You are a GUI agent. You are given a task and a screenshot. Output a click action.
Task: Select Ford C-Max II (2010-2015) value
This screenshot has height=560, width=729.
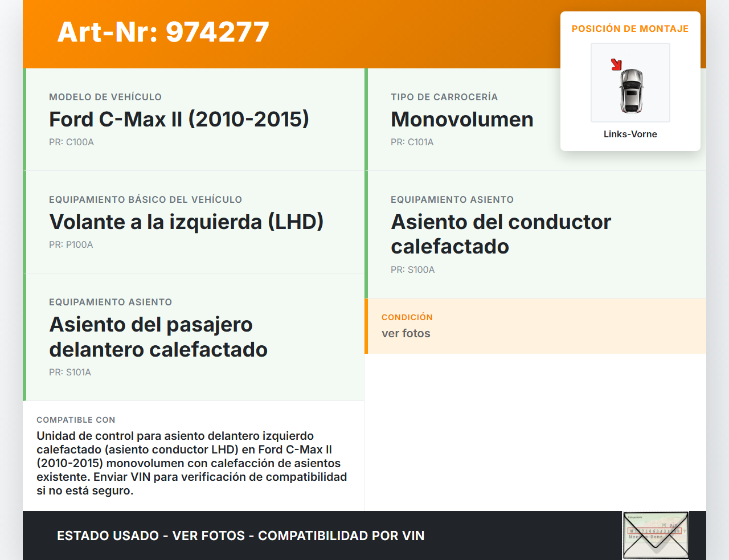coord(179,119)
